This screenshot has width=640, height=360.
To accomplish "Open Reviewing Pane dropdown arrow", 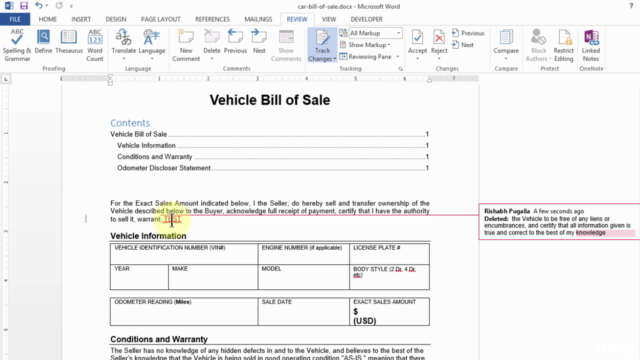I will [398, 57].
